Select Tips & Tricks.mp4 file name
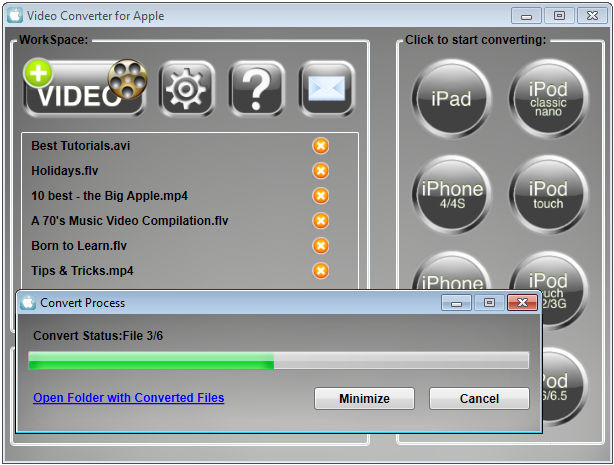The width and height of the screenshot is (614, 465). [82, 271]
